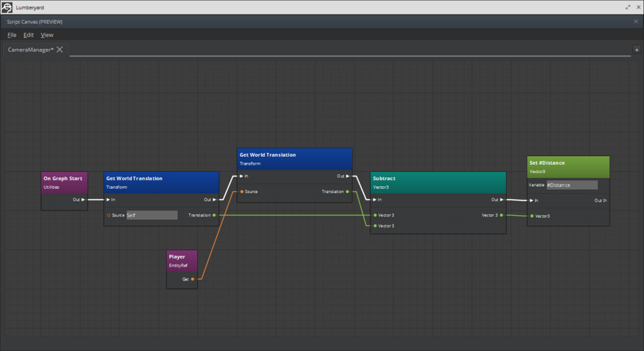This screenshot has height=351, width=644.
Task: Open the File menu
Action: pyautogui.click(x=12, y=35)
